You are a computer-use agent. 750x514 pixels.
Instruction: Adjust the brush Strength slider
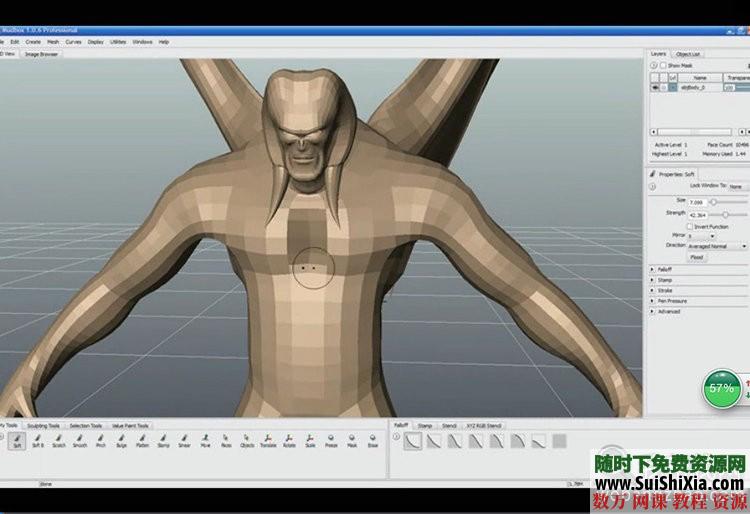point(728,215)
